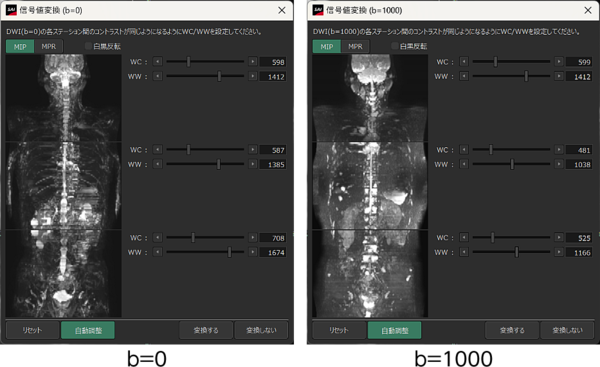The height and width of the screenshot is (367, 600).
Task: Click left arrow for WW 1412 in b=0 window
Action: pyautogui.click(x=157, y=76)
